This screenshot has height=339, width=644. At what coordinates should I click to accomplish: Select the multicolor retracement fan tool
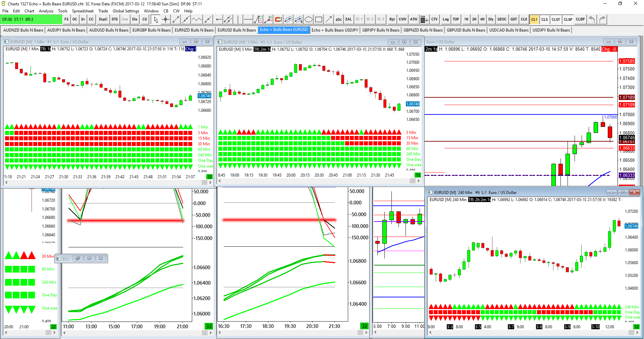(258, 19)
